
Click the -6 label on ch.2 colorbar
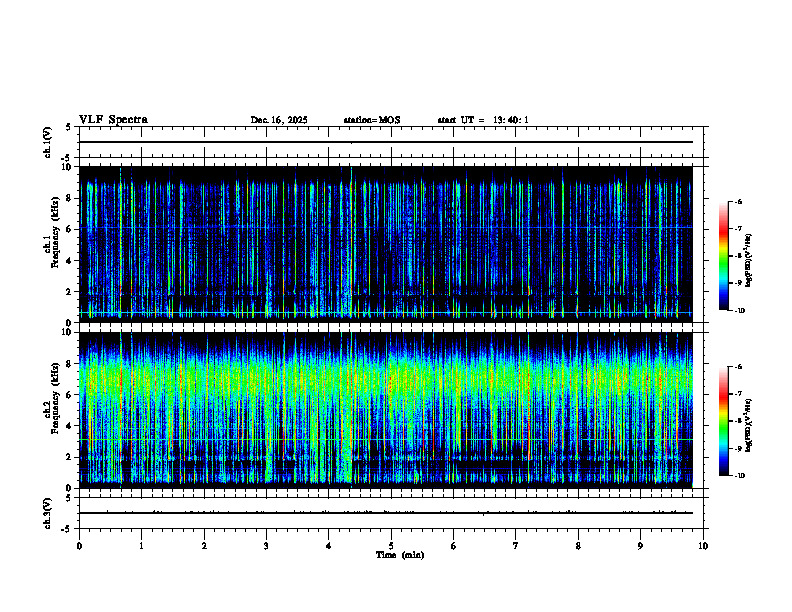click(738, 367)
